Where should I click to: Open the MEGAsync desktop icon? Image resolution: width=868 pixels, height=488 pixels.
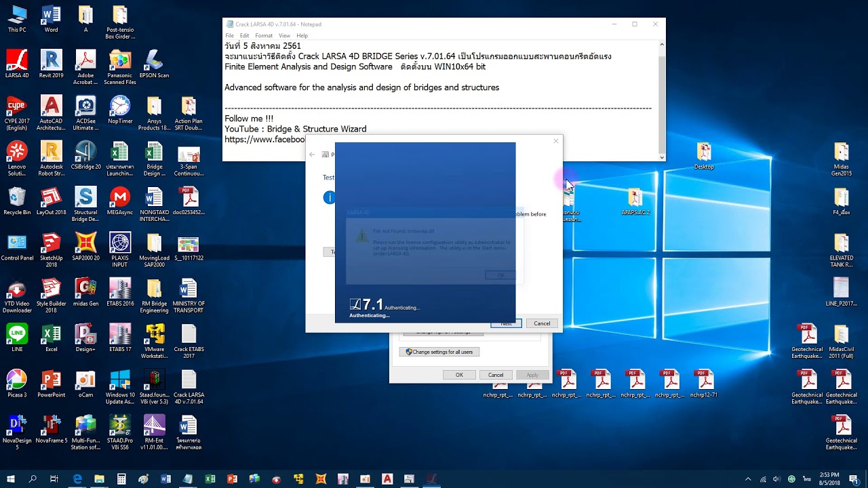120,201
